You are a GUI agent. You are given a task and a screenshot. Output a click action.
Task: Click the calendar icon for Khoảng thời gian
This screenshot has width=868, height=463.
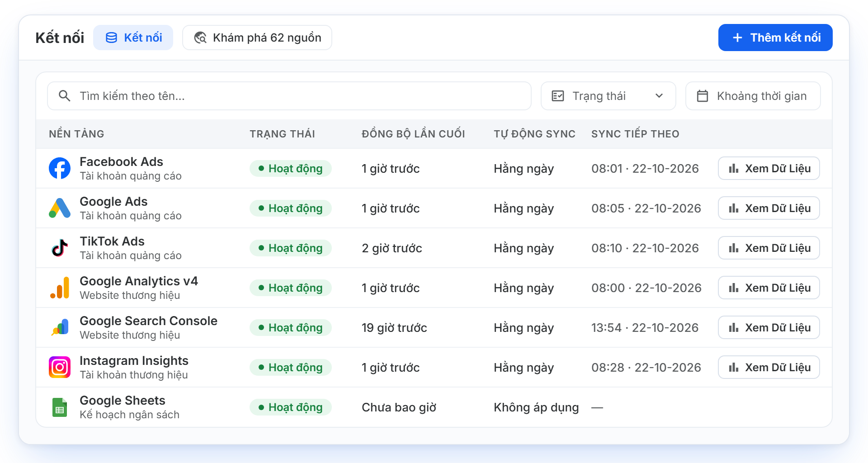click(x=703, y=96)
